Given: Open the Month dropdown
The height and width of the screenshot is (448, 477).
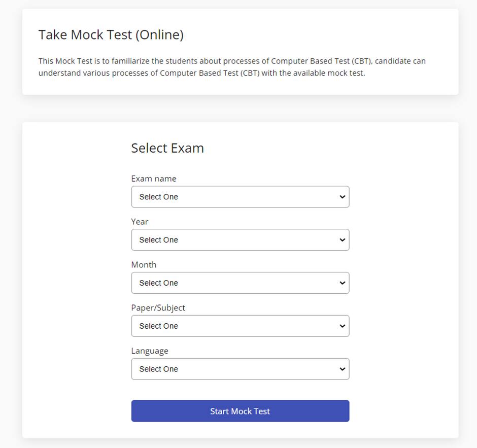Looking at the screenshot, I should [x=240, y=283].
